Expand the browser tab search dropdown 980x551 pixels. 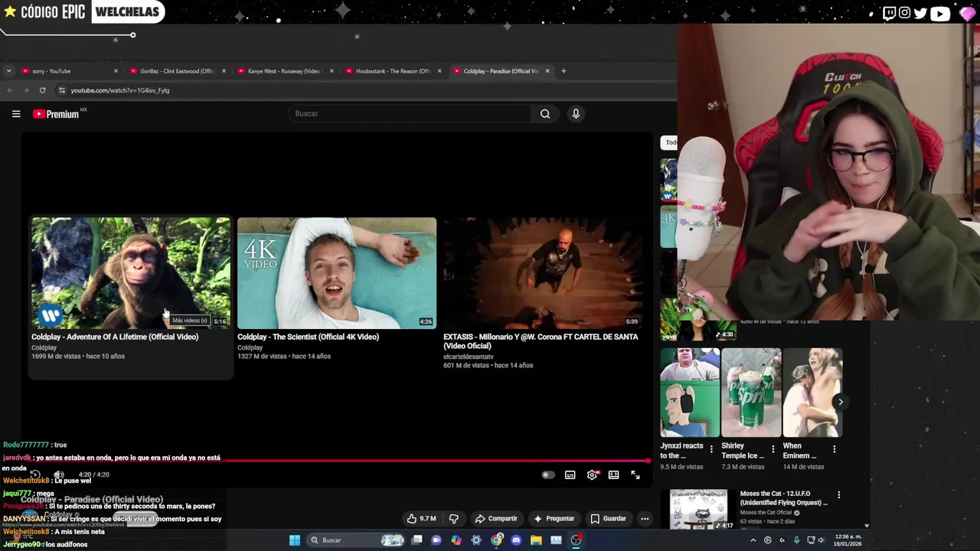8,71
